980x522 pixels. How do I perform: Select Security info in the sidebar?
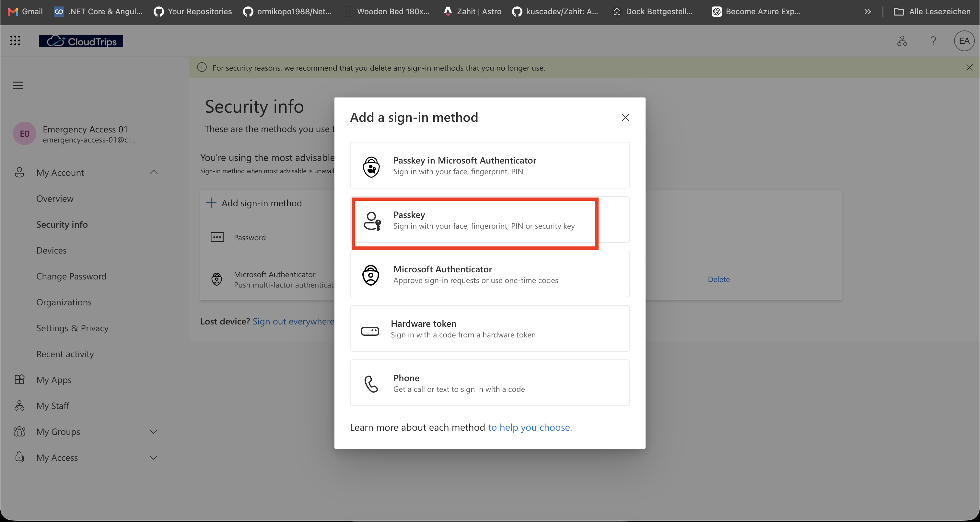(x=62, y=224)
